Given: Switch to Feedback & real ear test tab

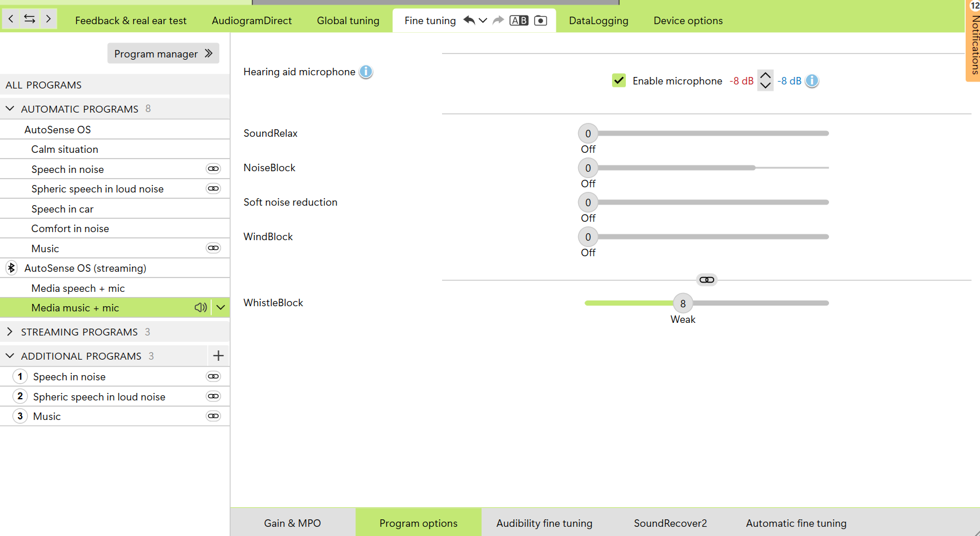Looking at the screenshot, I should (131, 21).
